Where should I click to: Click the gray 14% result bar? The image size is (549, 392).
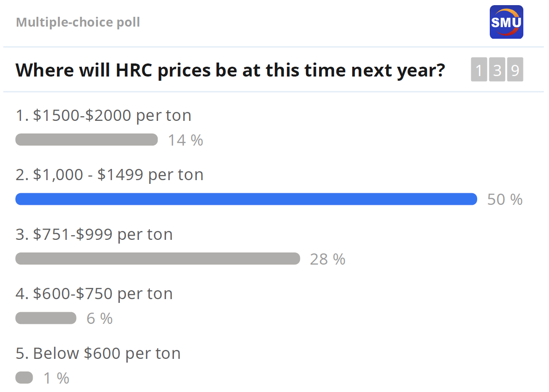coord(86,140)
